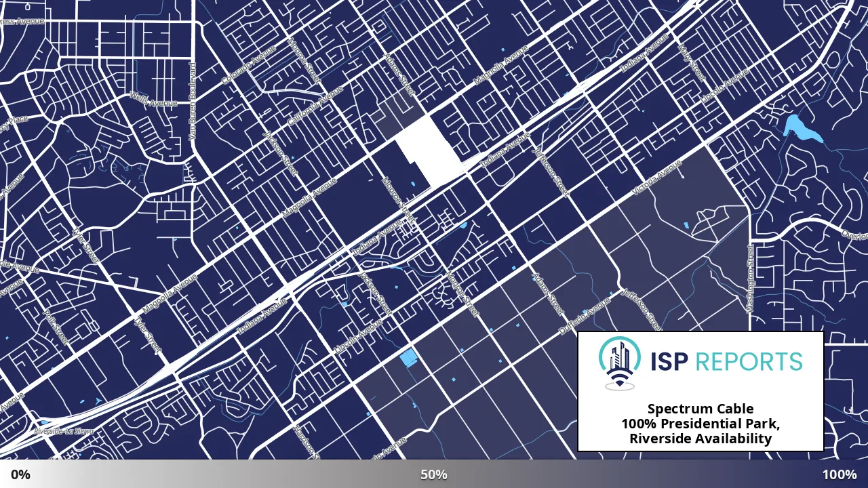Image resolution: width=868 pixels, height=488 pixels.
Task: Click the Van Buren Boulevard street label
Action: pyautogui.click(x=193, y=102)
